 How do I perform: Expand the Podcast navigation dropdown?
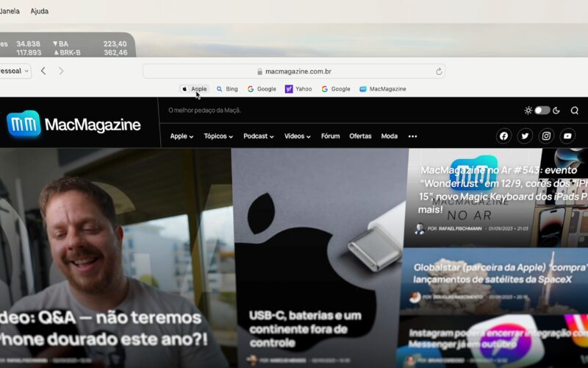point(259,136)
